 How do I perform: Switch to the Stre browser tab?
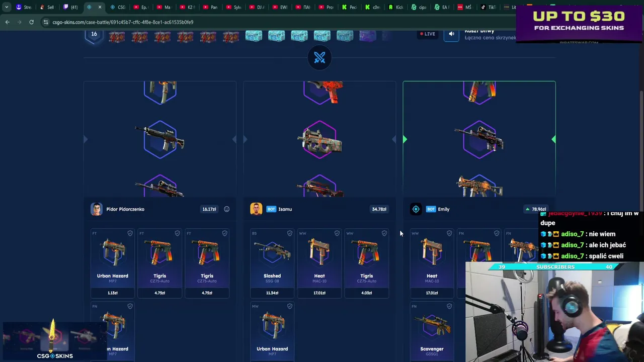coord(24,7)
